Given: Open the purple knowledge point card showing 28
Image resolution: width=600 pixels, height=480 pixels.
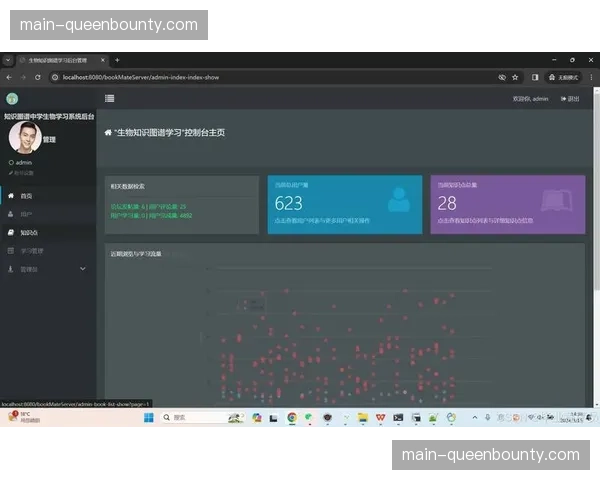Looking at the screenshot, I should [507, 204].
